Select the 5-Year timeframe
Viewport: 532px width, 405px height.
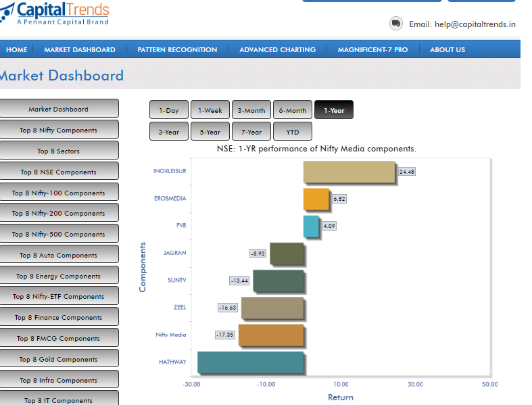point(210,131)
